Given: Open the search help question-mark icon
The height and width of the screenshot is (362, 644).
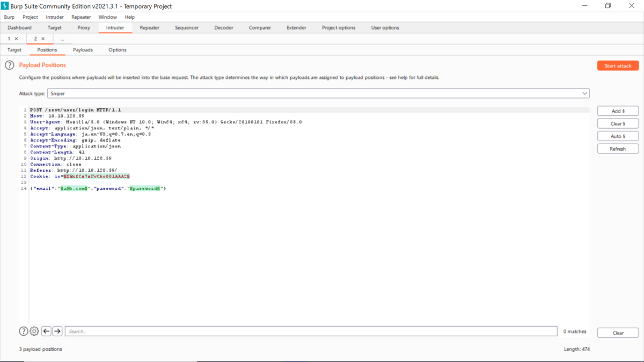Looking at the screenshot, I should tap(24, 331).
